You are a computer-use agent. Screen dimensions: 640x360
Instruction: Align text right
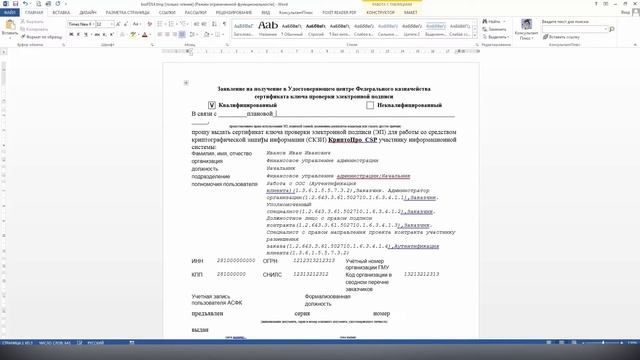pyautogui.click(x=175, y=35)
